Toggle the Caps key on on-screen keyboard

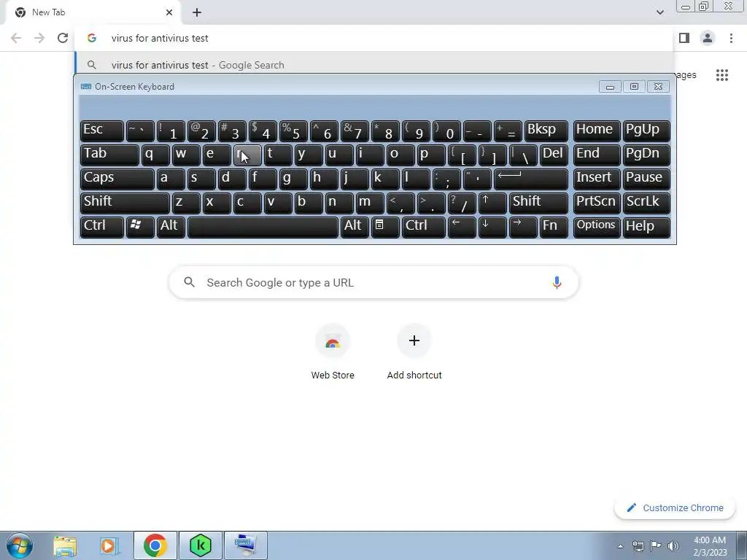pos(117,179)
